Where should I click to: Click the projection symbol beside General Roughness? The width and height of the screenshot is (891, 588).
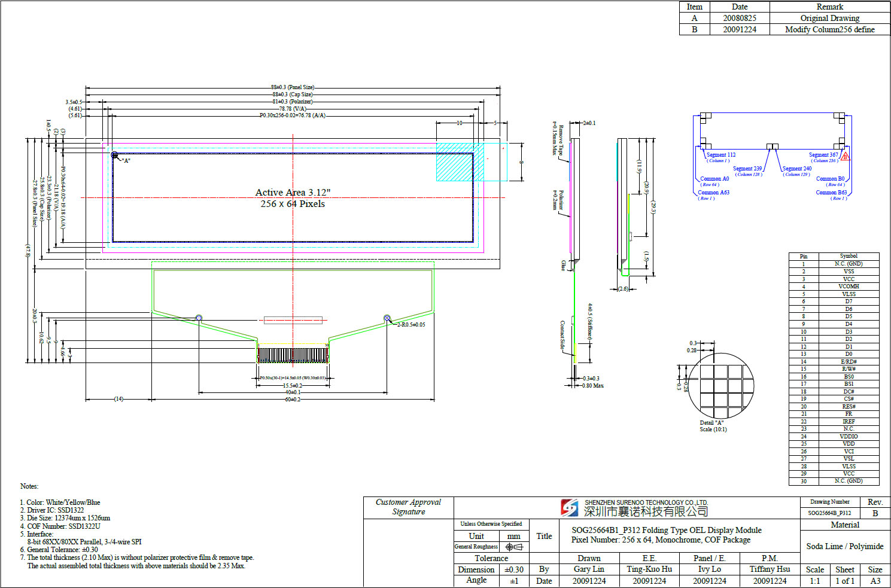(x=513, y=547)
